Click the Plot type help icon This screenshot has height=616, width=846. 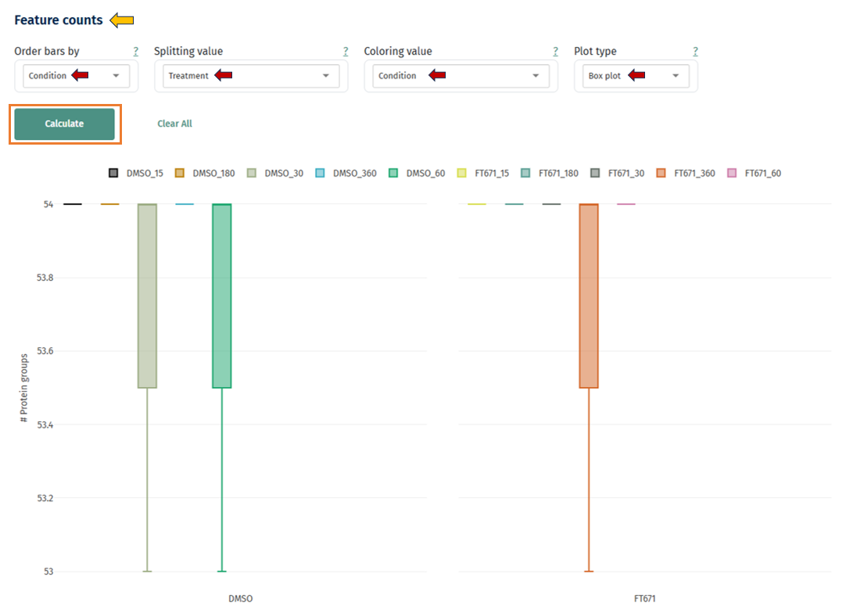[695, 51]
